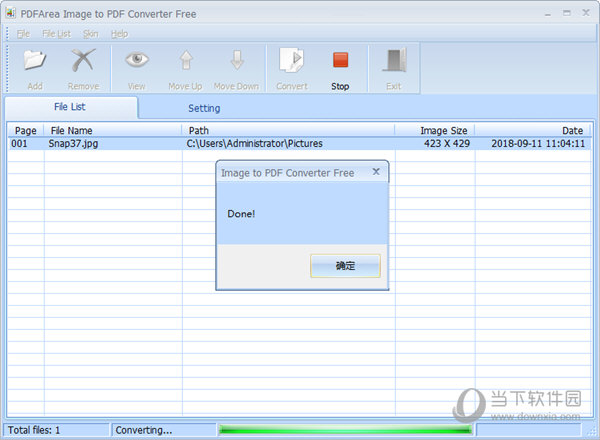The width and height of the screenshot is (600, 440).
Task: Click the Move Down arrow icon
Action: pos(237,60)
